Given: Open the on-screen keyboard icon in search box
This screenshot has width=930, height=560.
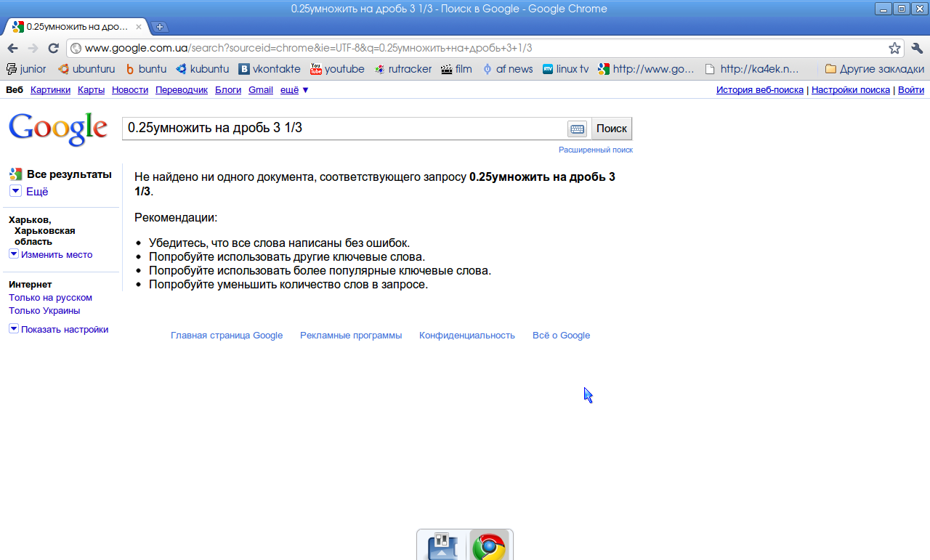Looking at the screenshot, I should [x=577, y=129].
